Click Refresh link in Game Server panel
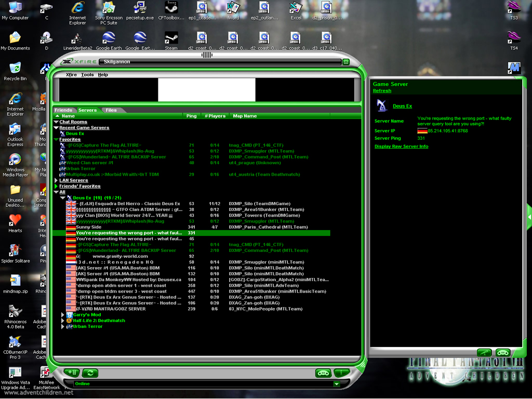532x399 pixels. coord(382,90)
